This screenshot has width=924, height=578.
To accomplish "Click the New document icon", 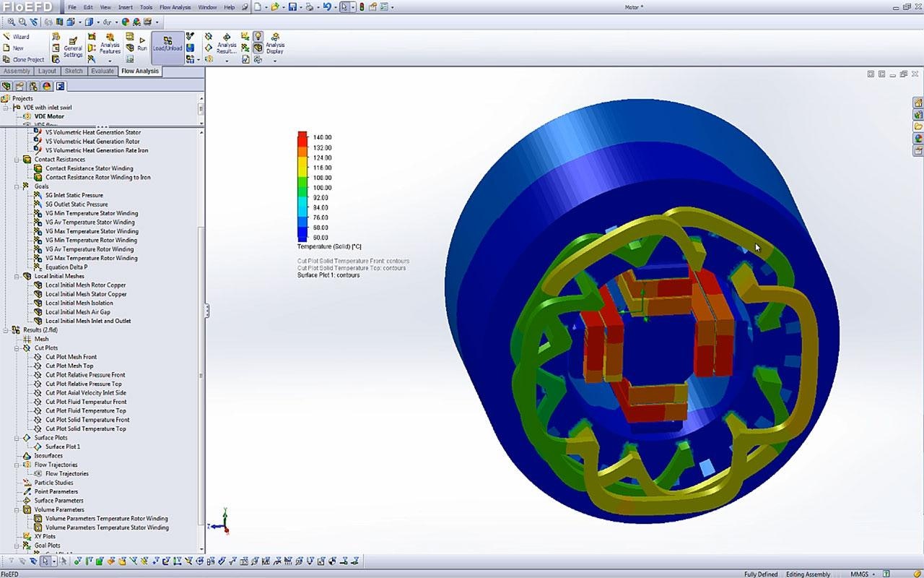I will [258, 7].
